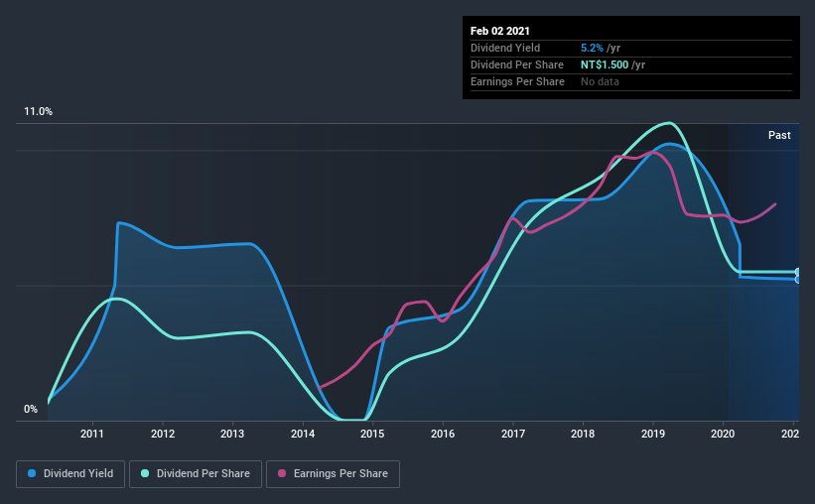The width and height of the screenshot is (815, 504).
Task: Click the 2020 x-axis label
Action: 723,434
